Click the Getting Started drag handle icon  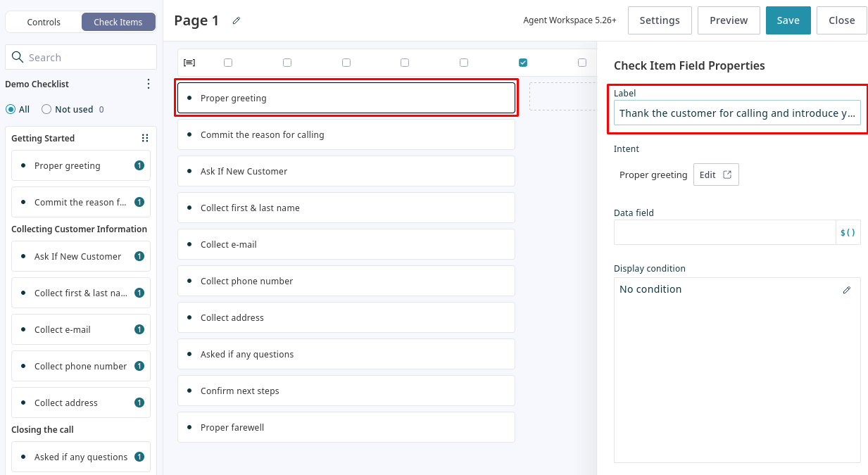pyautogui.click(x=145, y=139)
